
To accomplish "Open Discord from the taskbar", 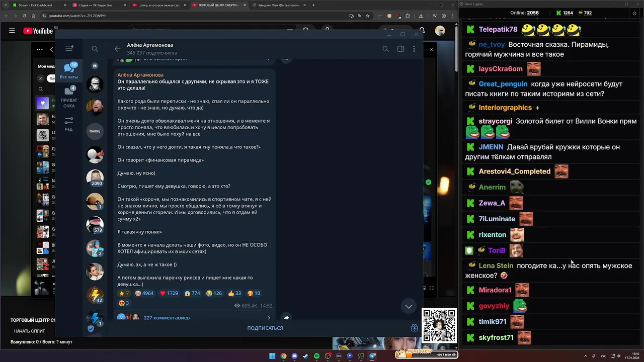I will pyautogui.click(x=294, y=356).
